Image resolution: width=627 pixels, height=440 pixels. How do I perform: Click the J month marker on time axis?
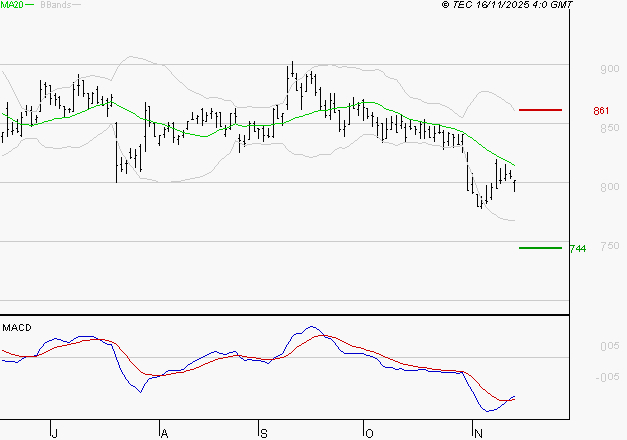(x=55, y=433)
